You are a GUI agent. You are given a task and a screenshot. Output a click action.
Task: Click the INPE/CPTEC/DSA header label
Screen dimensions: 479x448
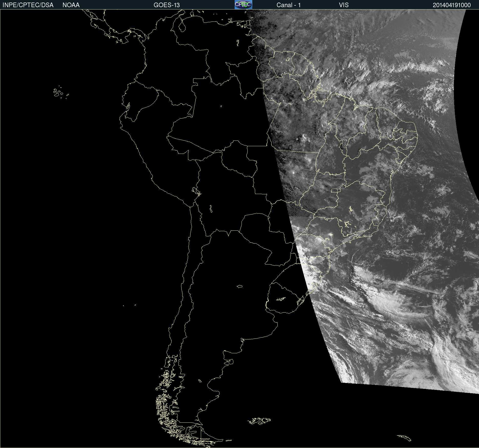(28, 5)
